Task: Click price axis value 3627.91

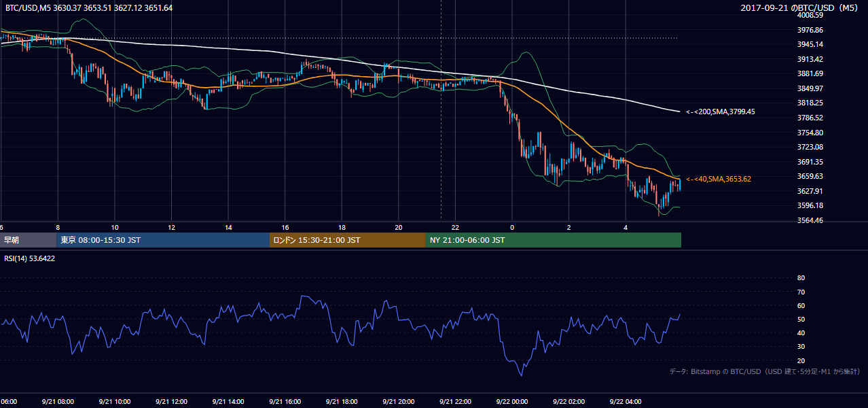Action: [x=810, y=191]
